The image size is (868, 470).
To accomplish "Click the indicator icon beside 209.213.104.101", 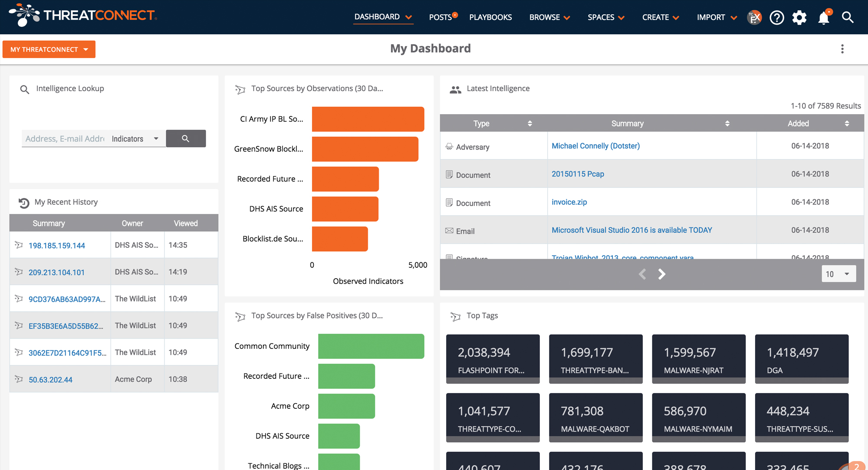I will pos(19,272).
